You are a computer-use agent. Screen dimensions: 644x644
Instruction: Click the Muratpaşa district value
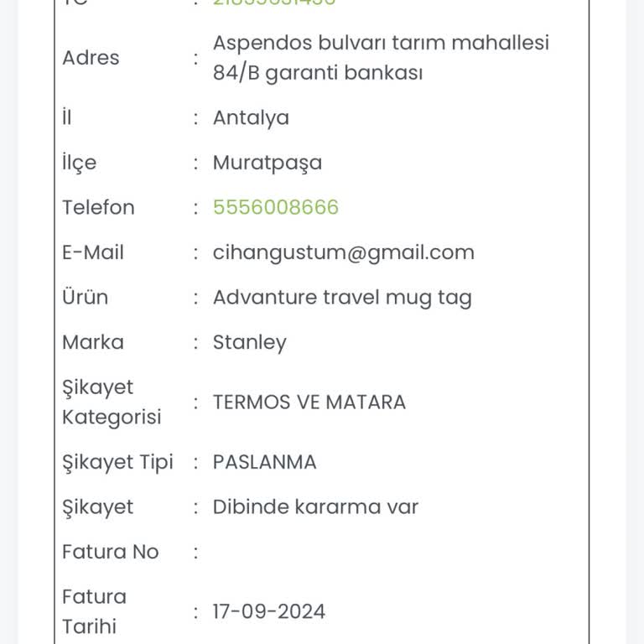pos(267,163)
